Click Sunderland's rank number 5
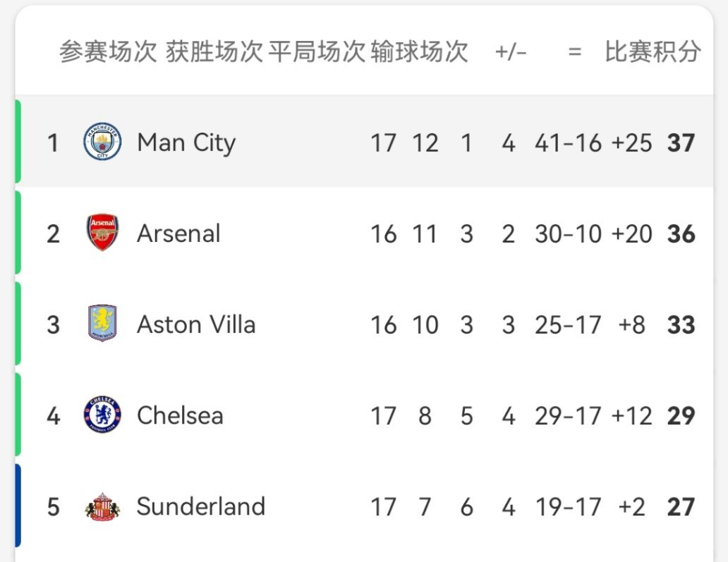Viewport: 728px width, 562px height. [54, 507]
